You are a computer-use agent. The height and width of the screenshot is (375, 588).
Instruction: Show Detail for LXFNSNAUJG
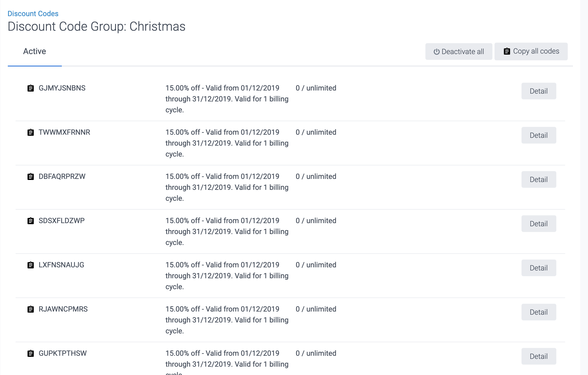539,268
